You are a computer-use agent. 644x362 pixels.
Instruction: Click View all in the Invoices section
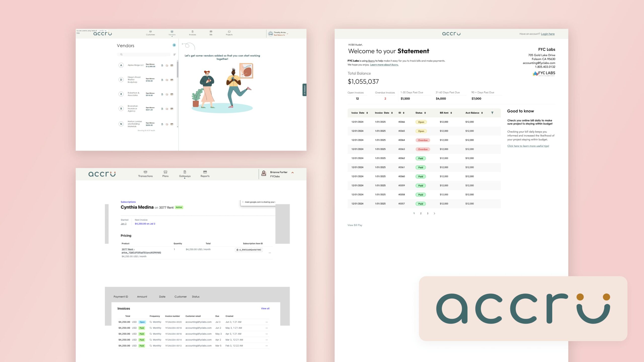265,308
